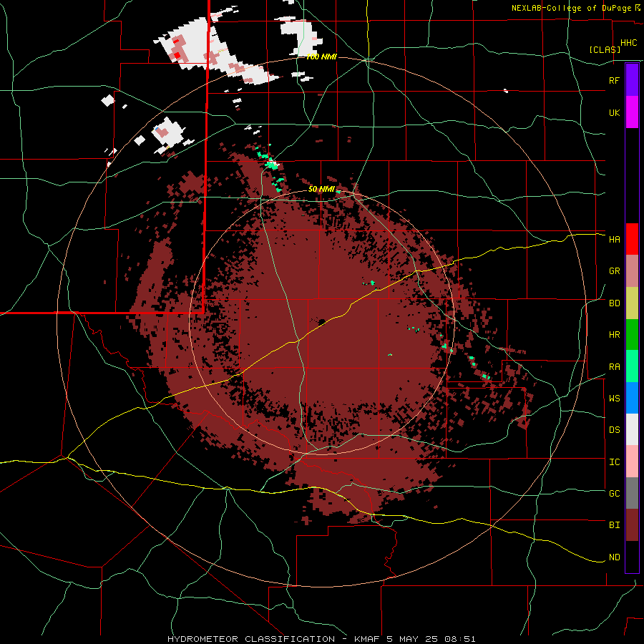The image size is (644, 644).
Task: Select the dusty pink GR color swatch
Action: pos(632,271)
